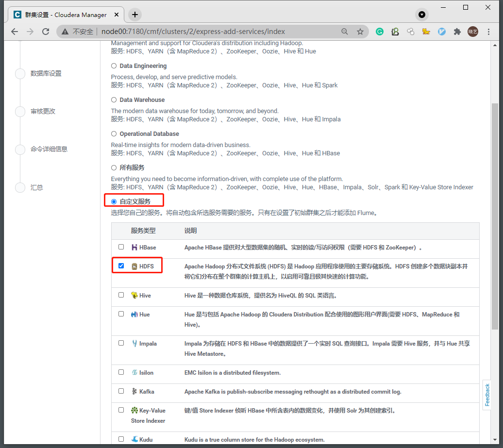Open the Feedback side tab
The height and width of the screenshot is (448, 503).
click(x=487, y=395)
